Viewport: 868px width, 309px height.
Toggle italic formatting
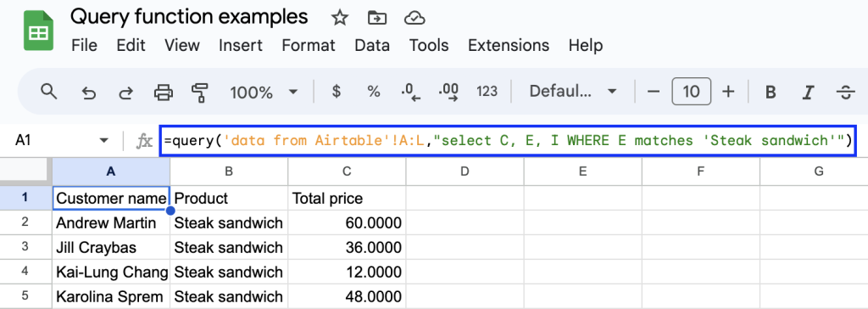click(808, 92)
